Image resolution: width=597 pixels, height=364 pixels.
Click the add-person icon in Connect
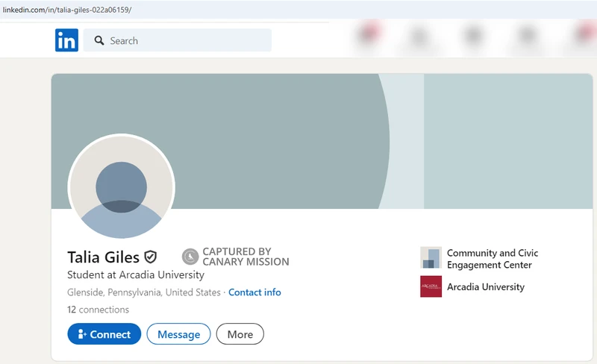click(82, 334)
